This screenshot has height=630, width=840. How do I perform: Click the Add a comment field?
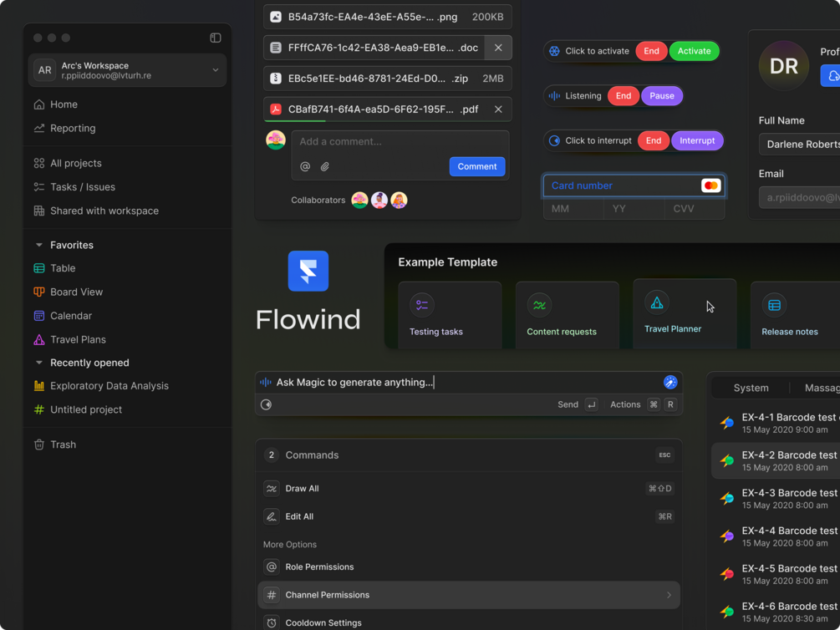400,141
